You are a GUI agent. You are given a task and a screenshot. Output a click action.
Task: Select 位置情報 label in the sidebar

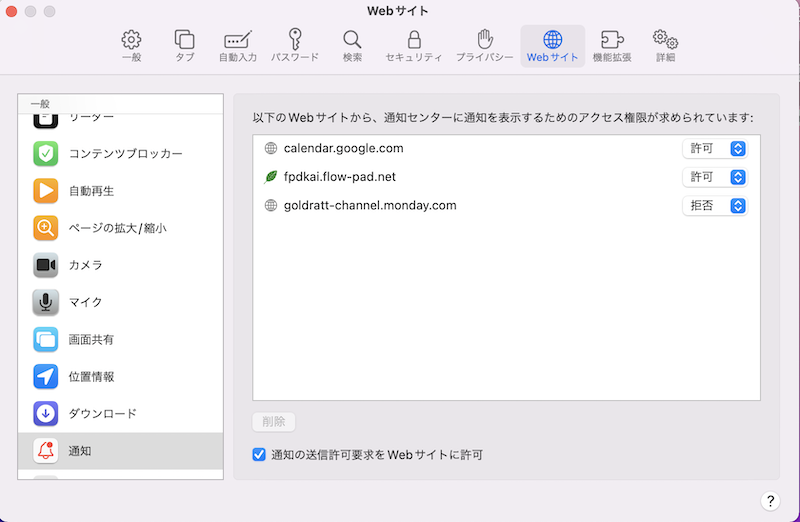pyautogui.click(x=91, y=377)
